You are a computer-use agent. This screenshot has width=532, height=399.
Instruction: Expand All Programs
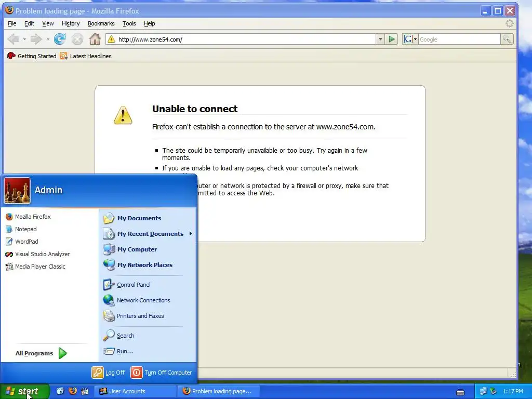41,353
